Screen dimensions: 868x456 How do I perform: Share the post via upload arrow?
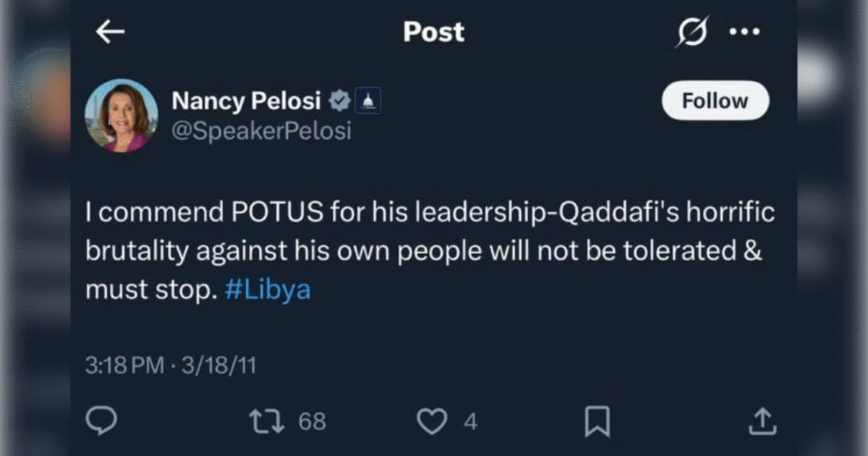click(x=764, y=421)
